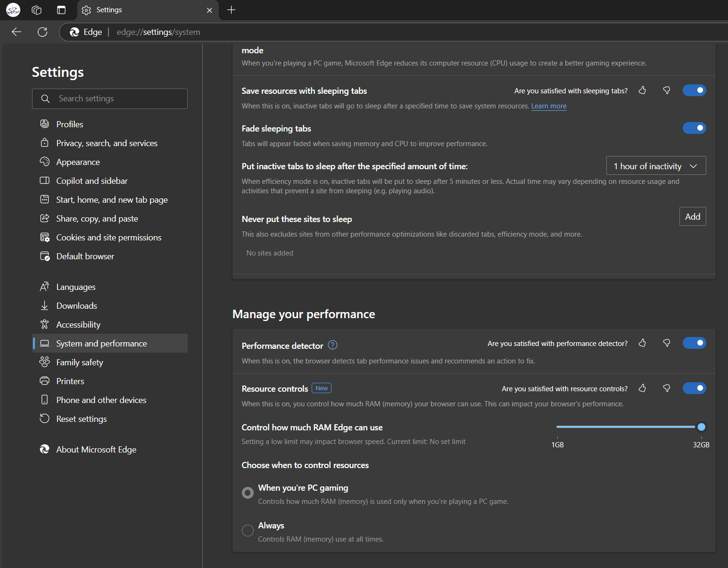Viewport: 728px width, 568px height.
Task: Give thumbs down for sleeping tabs
Action: coord(667,90)
